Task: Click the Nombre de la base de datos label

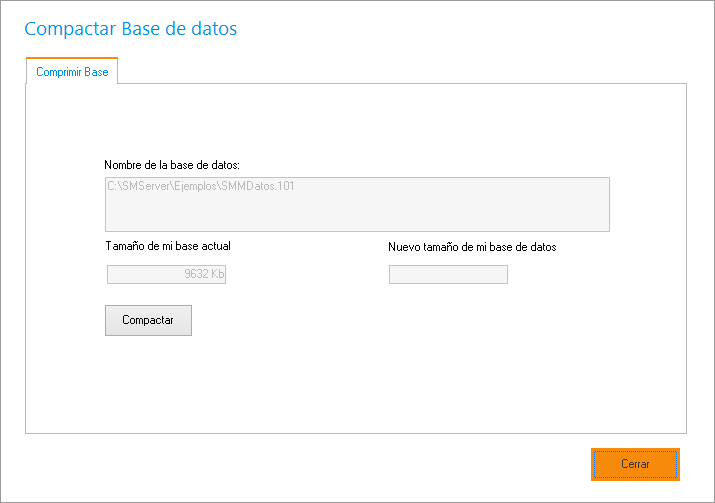Action: (x=172, y=164)
